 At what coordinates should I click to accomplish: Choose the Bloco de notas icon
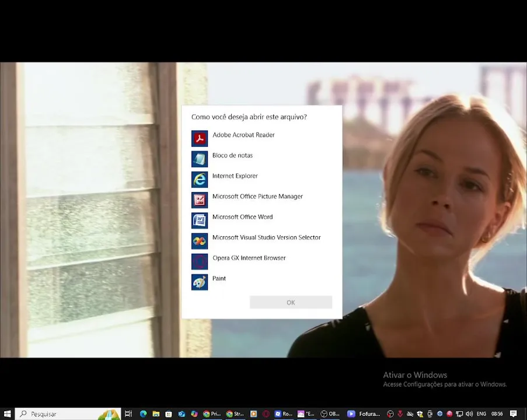(200, 159)
